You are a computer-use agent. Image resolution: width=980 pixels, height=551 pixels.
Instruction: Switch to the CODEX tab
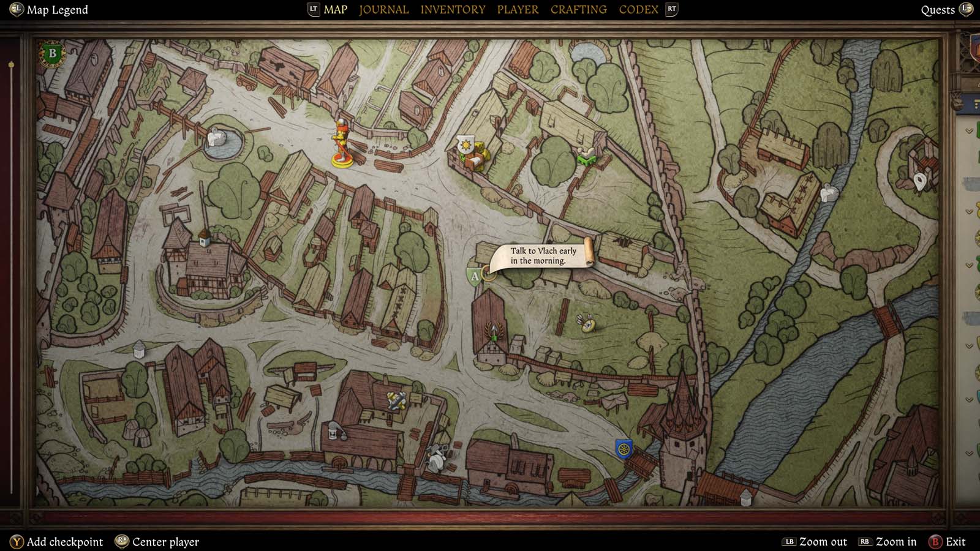639,9
